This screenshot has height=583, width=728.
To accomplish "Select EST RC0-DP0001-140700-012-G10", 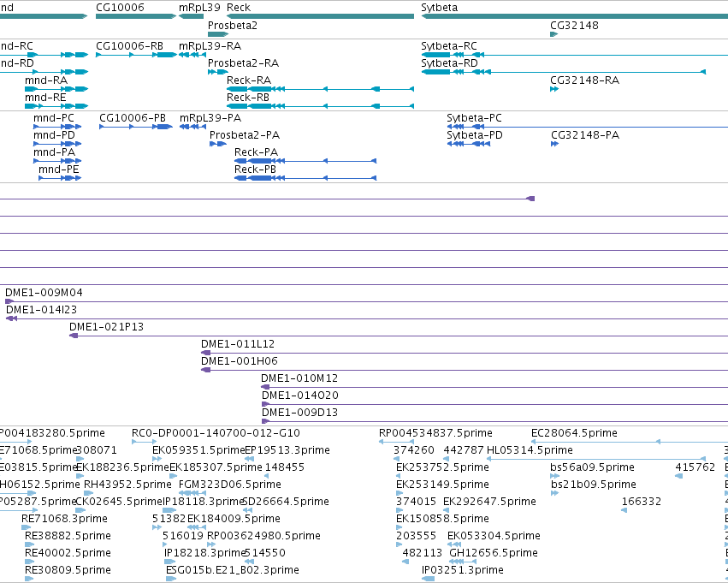I will pyautogui.click(x=216, y=433).
